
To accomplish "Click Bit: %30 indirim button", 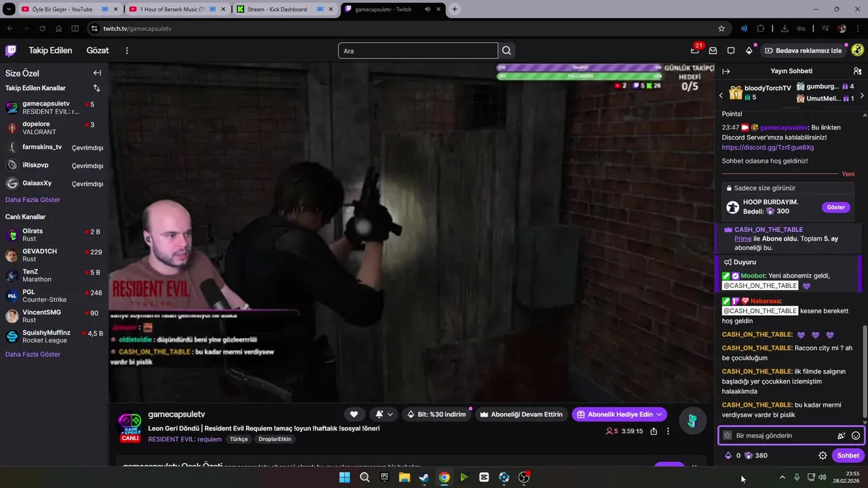I will pos(437,414).
